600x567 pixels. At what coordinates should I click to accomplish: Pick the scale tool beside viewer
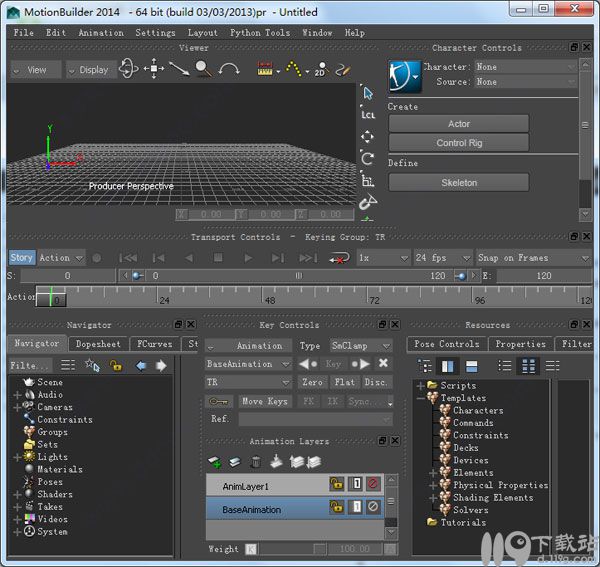tap(368, 181)
